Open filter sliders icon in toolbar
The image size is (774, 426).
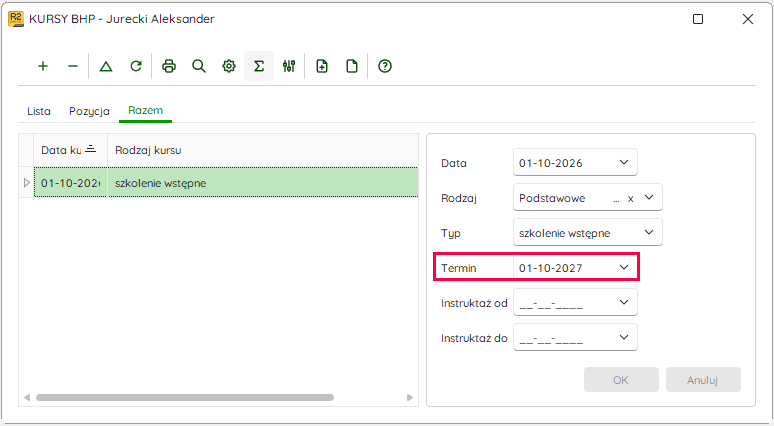289,66
